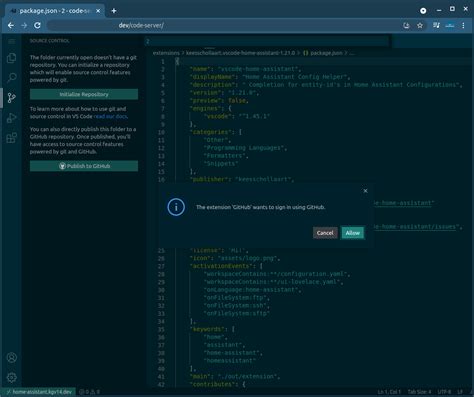Viewport: 474px width, 397px height.
Task: Click the "description" line about entity-id completion
Action: point(326,85)
